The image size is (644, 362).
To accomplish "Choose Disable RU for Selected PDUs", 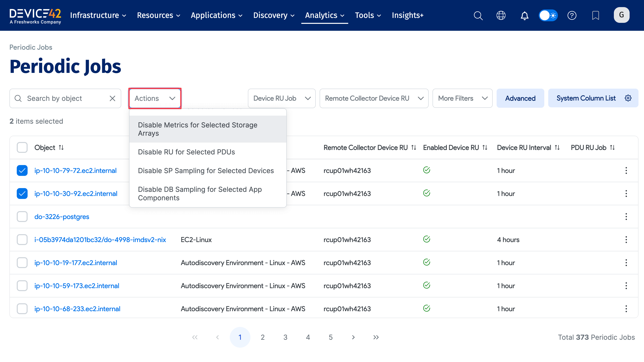I will 186,152.
